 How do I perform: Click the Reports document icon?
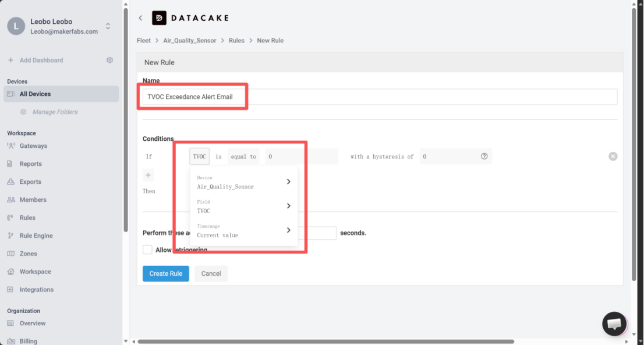coord(10,163)
